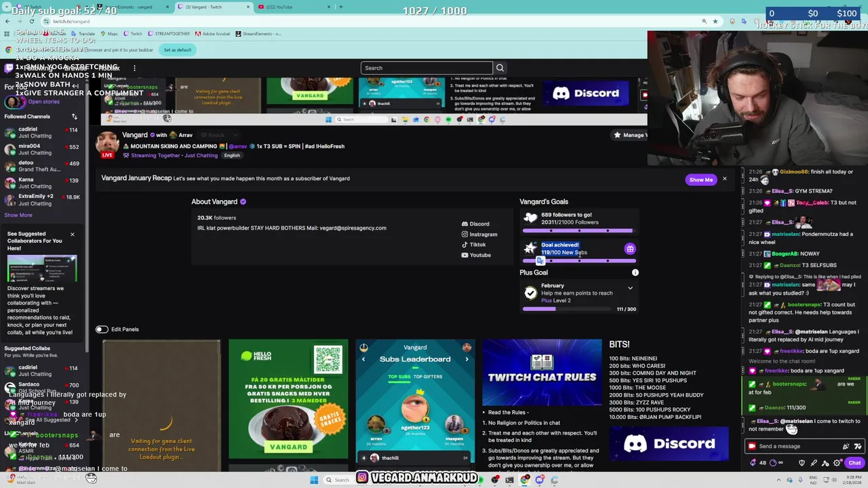Click the 7TV icon in chat input
This screenshot has width=868, height=488.
857,446
